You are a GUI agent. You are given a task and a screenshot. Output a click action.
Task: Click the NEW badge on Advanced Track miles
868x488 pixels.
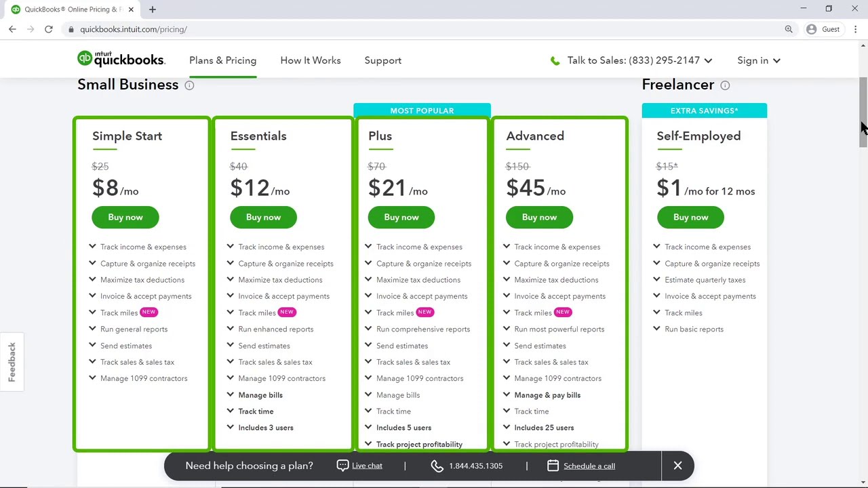pyautogui.click(x=563, y=312)
